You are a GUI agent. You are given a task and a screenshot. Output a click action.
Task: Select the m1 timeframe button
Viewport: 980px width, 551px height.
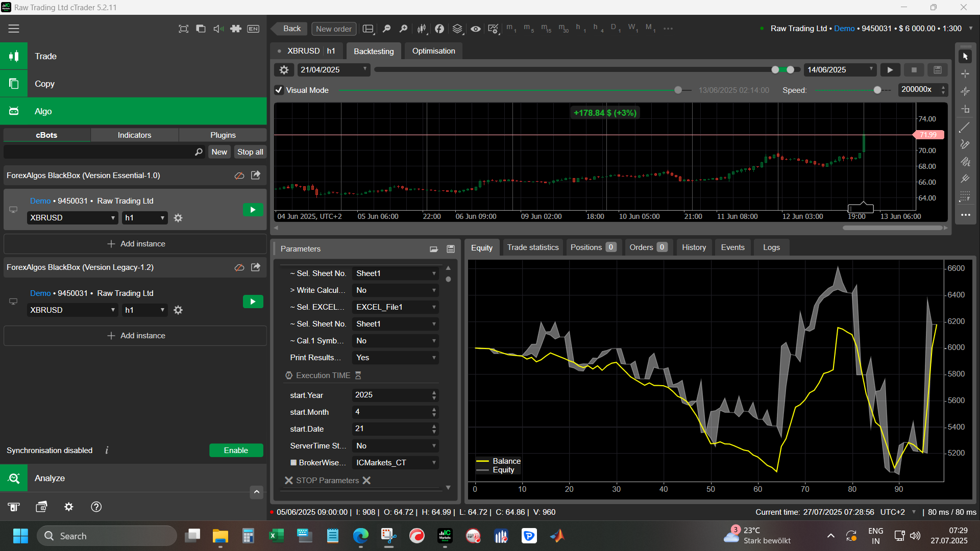[x=511, y=28]
